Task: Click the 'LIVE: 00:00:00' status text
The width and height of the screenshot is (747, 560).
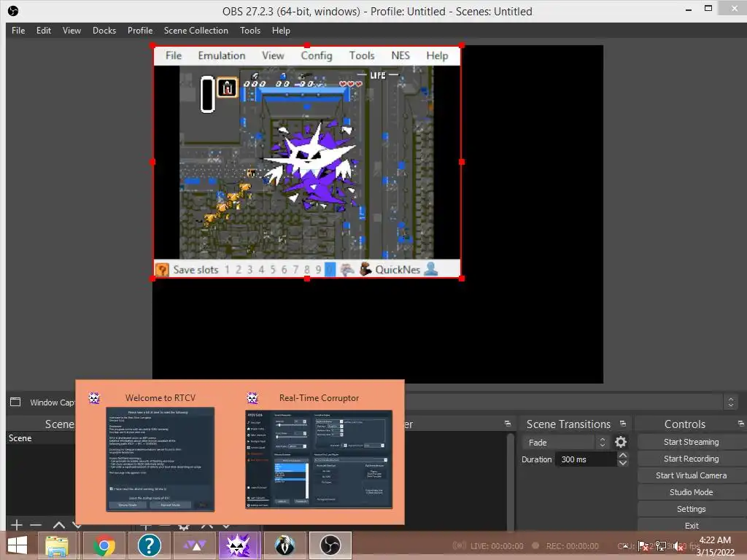Action: [x=496, y=545]
